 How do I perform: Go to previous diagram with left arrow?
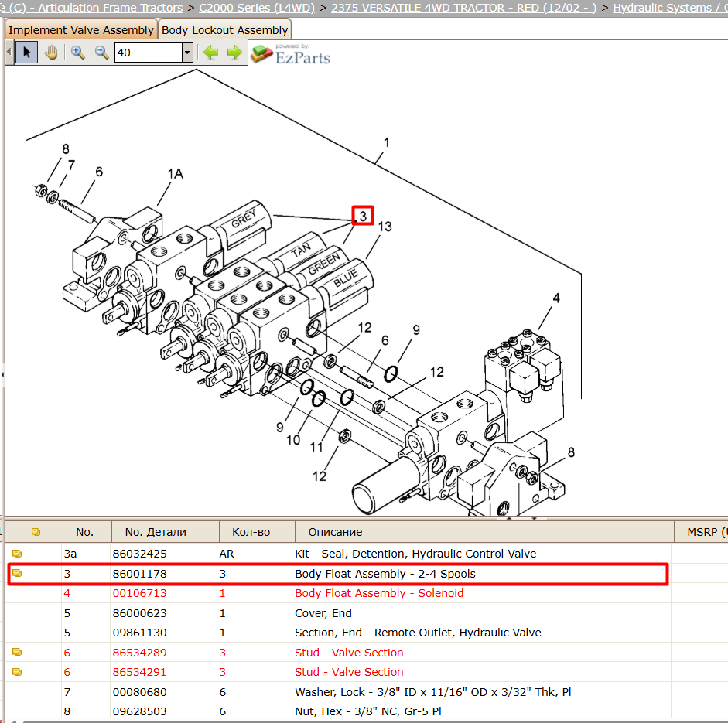tap(210, 53)
